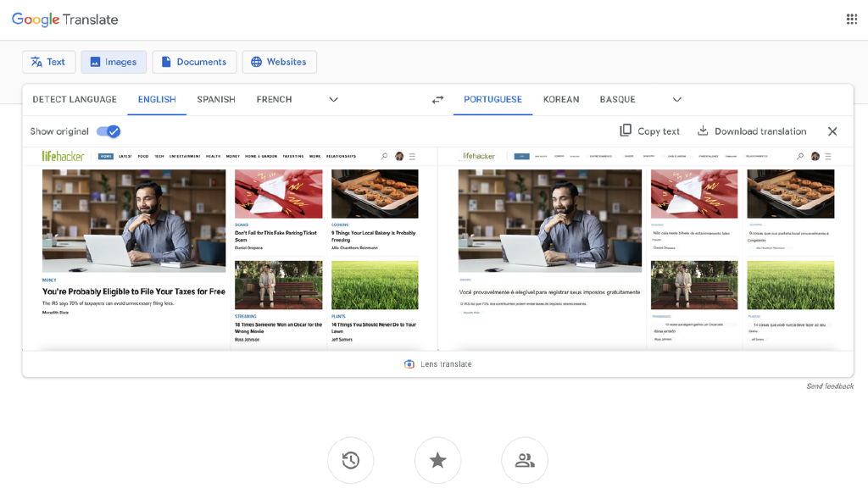Open the Contribute people icon
The height and width of the screenshot is (488, 868).
525,460
